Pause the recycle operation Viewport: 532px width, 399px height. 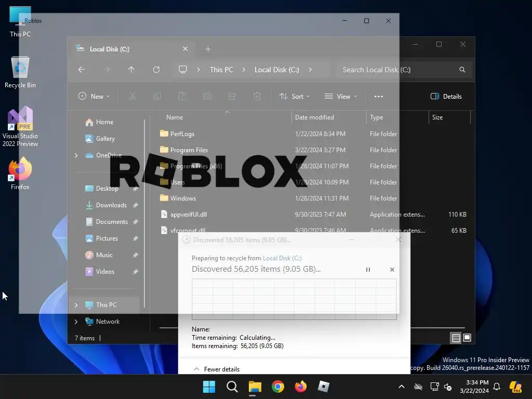click(368, 270)
